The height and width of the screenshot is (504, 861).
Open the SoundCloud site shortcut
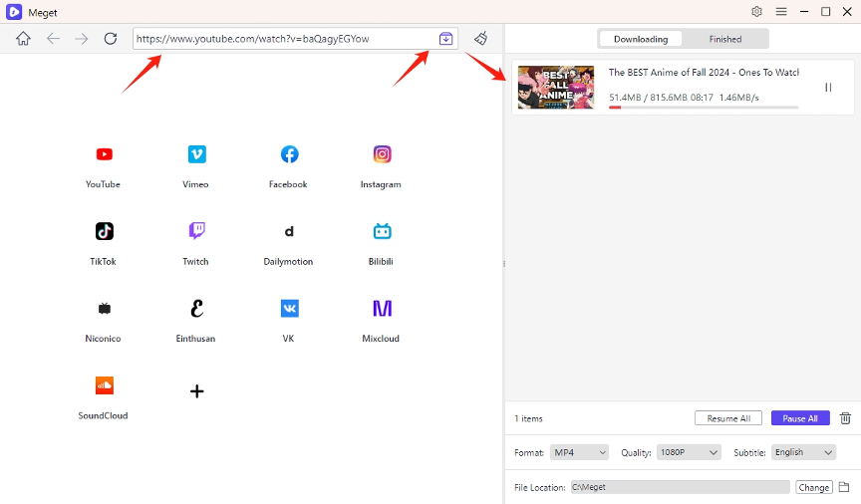coord(104,385)
